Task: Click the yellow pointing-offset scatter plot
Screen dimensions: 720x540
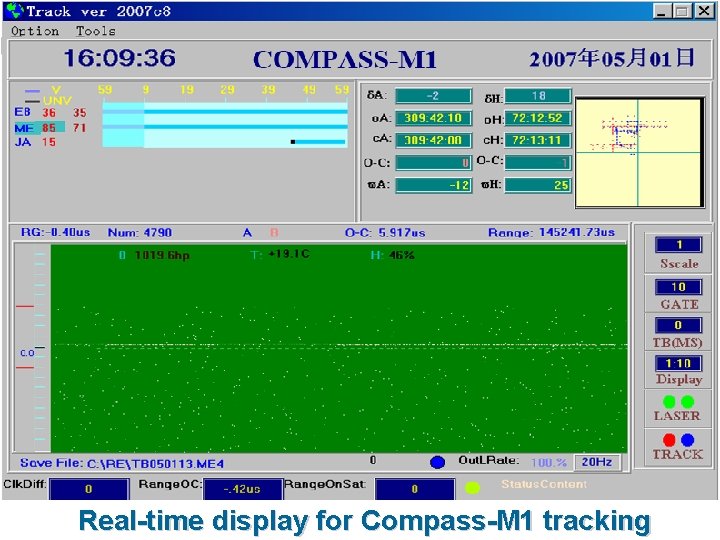Action: [x=639, y=152]
